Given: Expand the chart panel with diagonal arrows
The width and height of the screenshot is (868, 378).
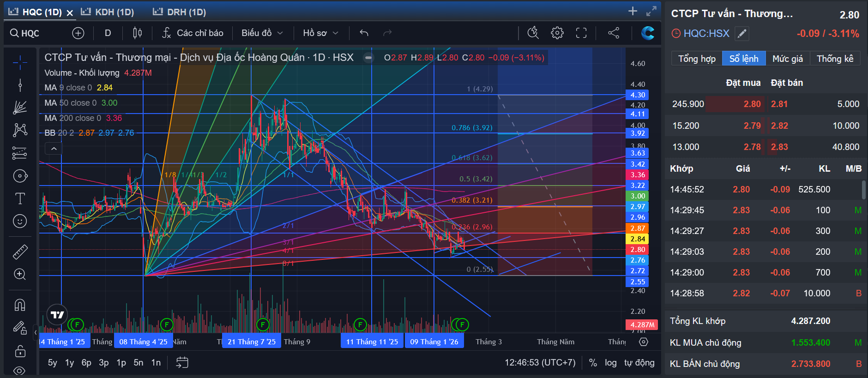Looking at the screenshot, I should click(x=651, y=11).
